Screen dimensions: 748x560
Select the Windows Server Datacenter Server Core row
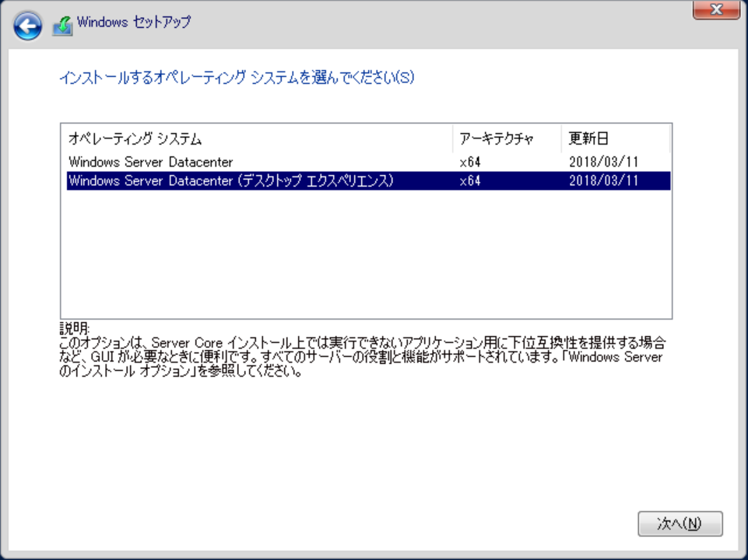point(368,162)
